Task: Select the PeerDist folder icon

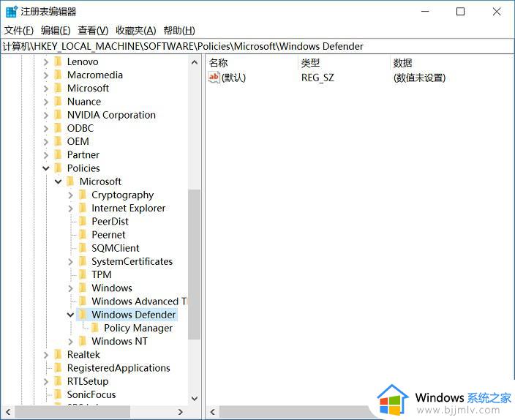Action: point(83,222)
